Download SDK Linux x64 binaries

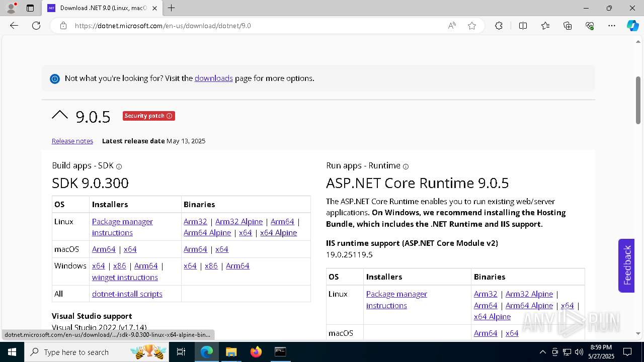(246, 232)
